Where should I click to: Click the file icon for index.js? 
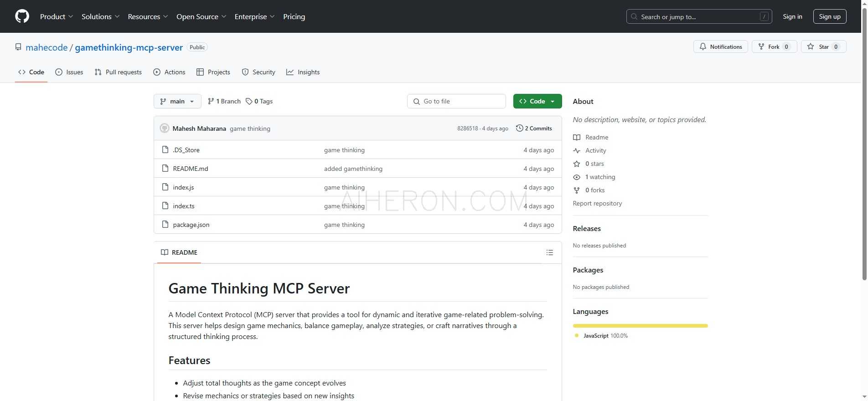(165, 187)
